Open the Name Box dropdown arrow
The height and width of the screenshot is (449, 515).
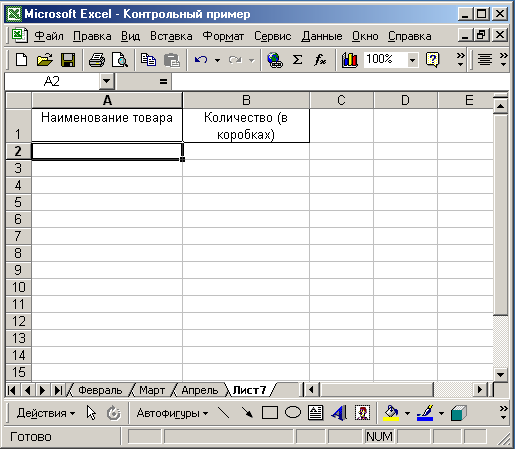(x=107, y=81)
